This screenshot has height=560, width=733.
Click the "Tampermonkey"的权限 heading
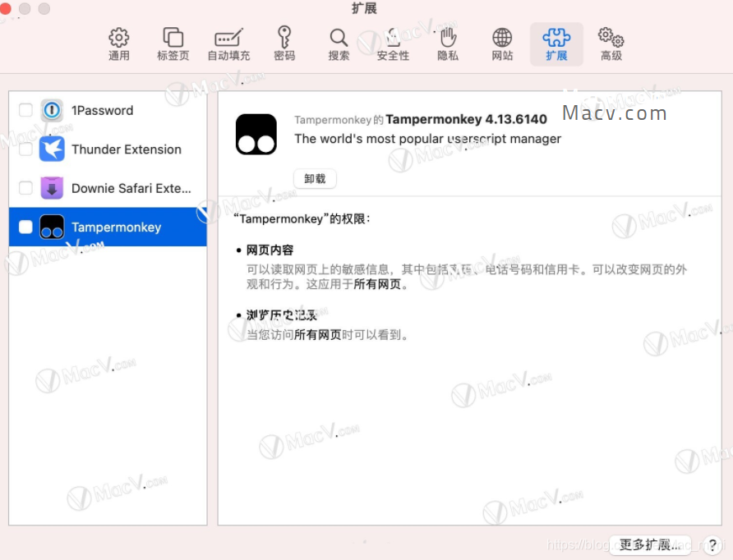302,219
